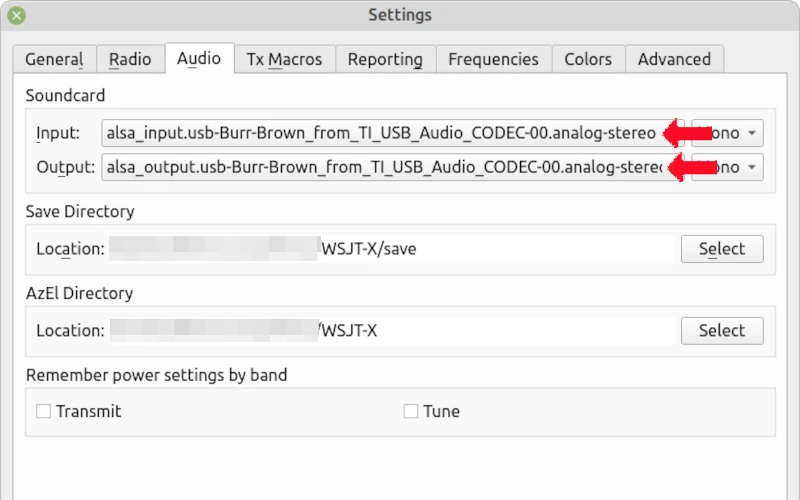Click Select for the AzEl Directory
This screenshot has width=800, height=500.
coord(722,330)
